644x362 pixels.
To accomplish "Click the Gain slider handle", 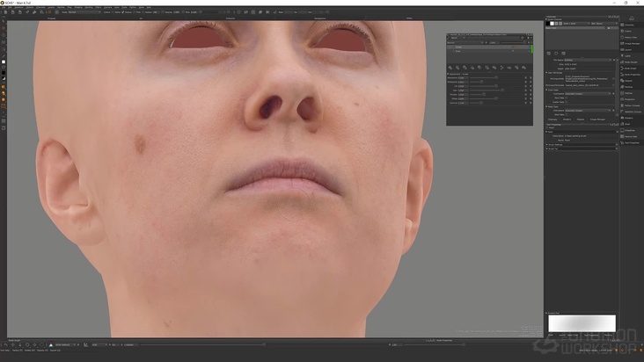I will click(x=501, y=90).
